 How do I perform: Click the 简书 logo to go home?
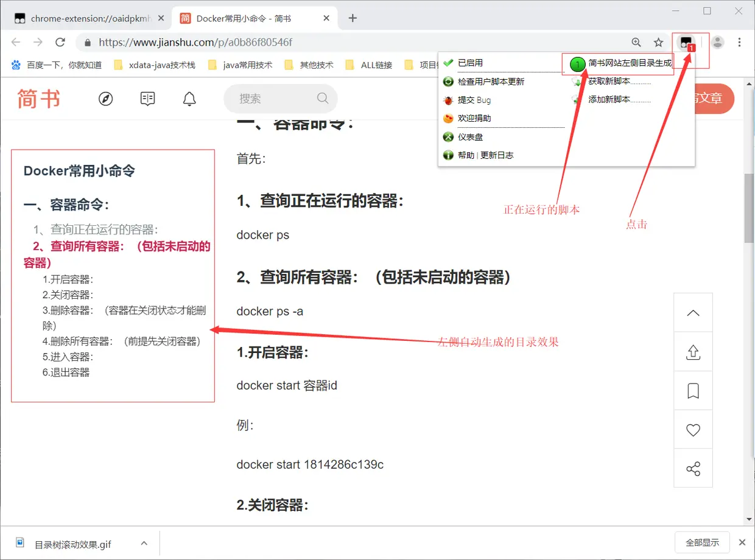(x=38, y=99)
